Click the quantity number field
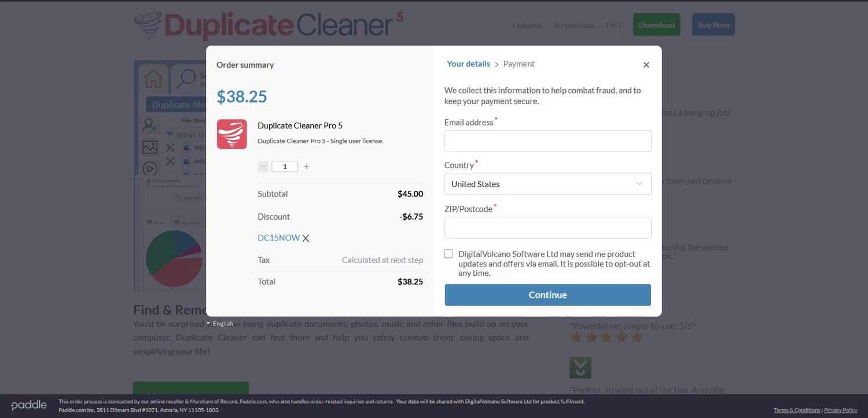The image size is (868, 418). click(285, 167)
